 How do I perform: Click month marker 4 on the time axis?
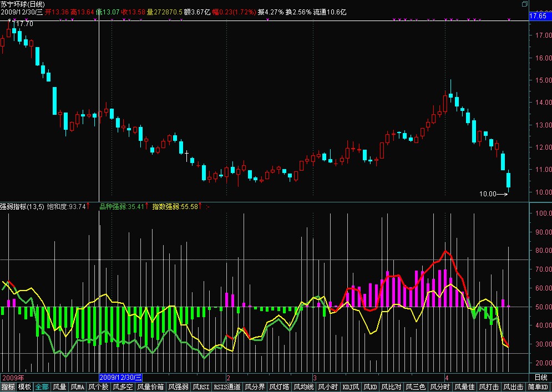[x=447, y=378]
